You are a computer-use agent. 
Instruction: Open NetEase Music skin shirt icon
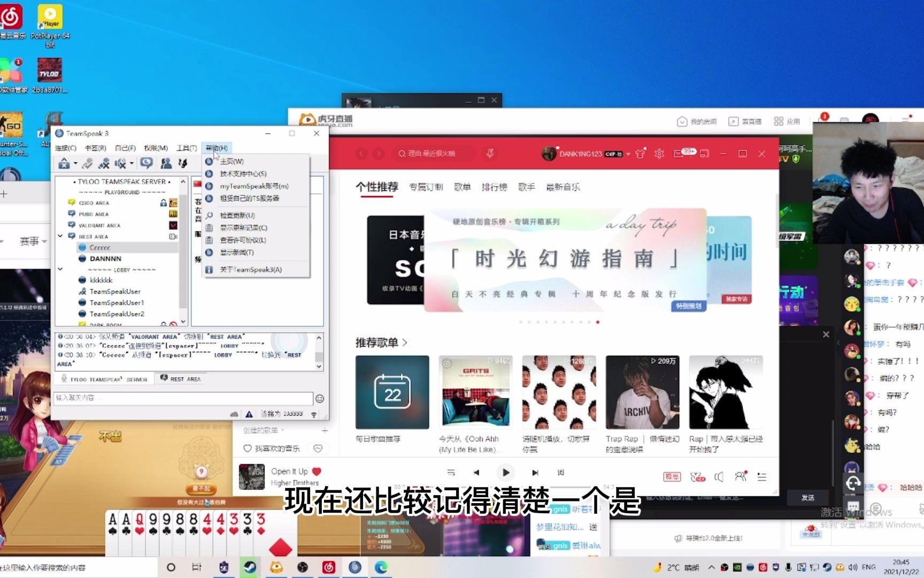(641, 154)
